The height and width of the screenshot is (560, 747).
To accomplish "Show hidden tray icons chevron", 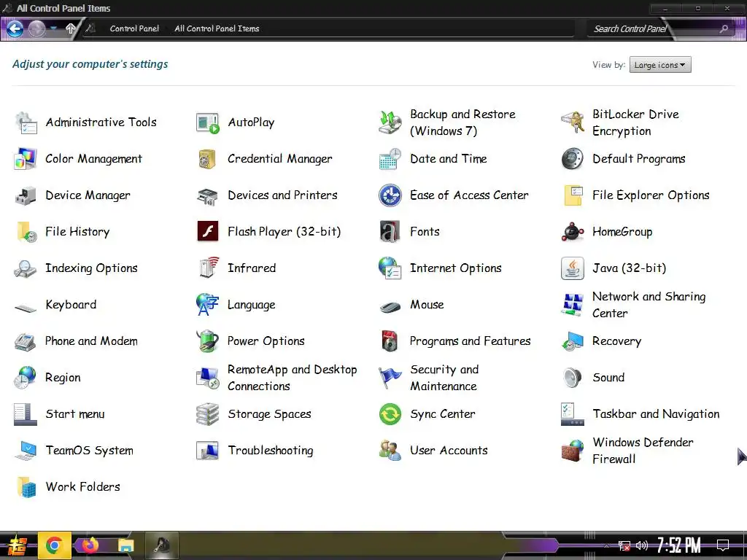I will point(606,545).
